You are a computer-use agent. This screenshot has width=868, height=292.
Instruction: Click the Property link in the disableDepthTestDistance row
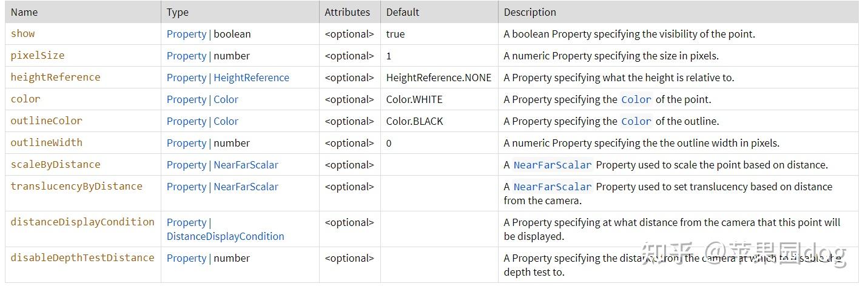point(186,258)
